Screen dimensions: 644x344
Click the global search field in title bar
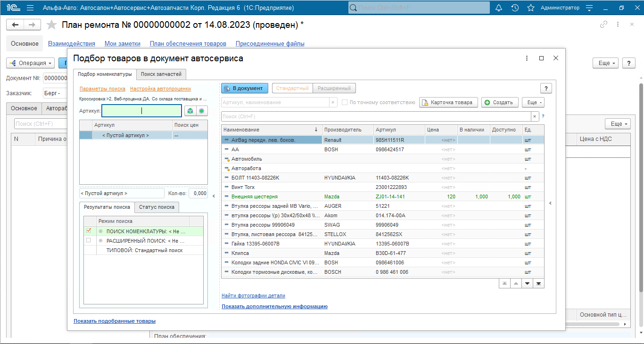coord(419,8)
